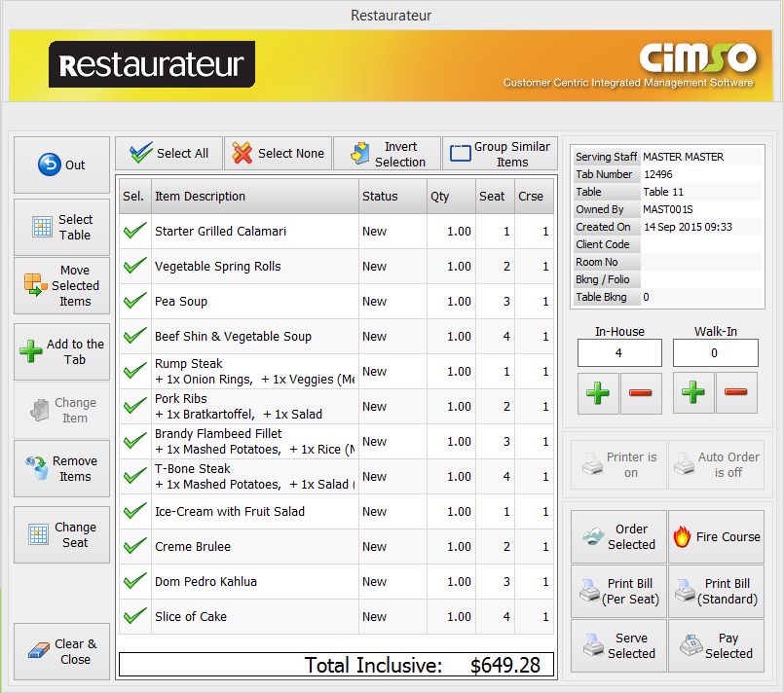Click Print Bill (Per Seat) printer icon
This screenshot has height=693, width=784.
(590, 591)
